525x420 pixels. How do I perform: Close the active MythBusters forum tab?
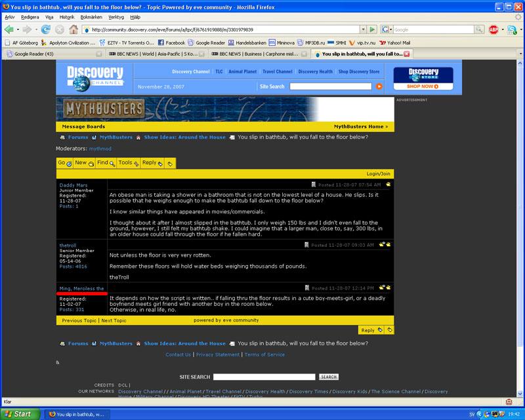(x=407, y=54)
